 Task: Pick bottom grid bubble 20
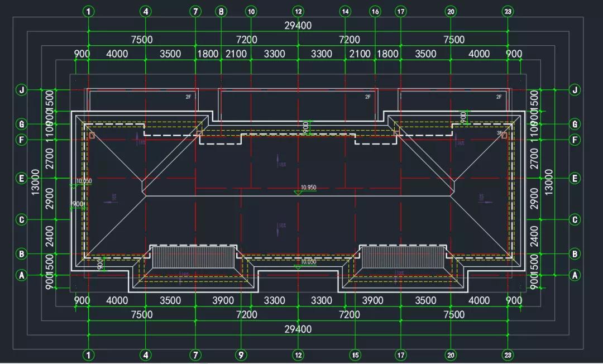[x=451, y=355]
